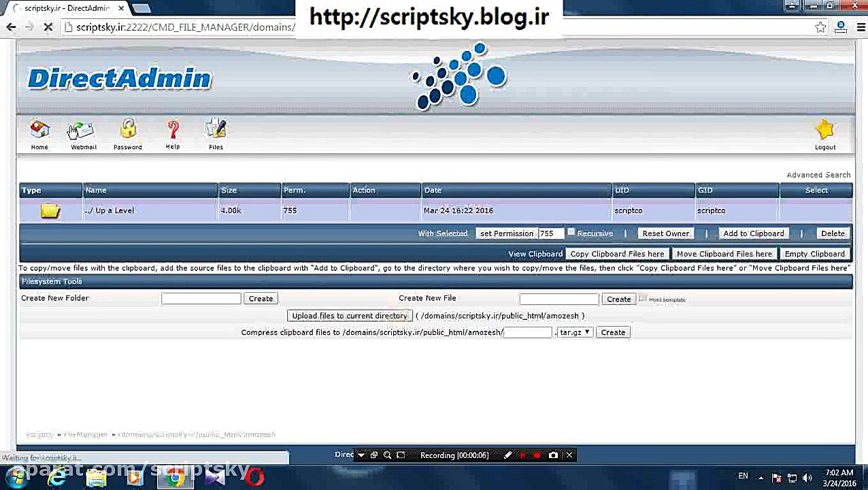The width and height of the screenshot is (868, 490).
Task: Click the volume speaker tray icon
Action: [x=807, y=478]
